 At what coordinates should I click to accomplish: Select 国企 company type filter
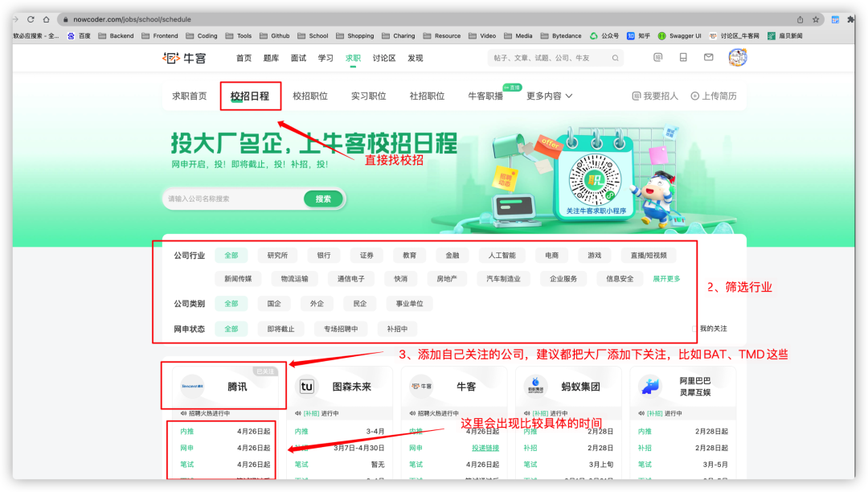point(274,304)
